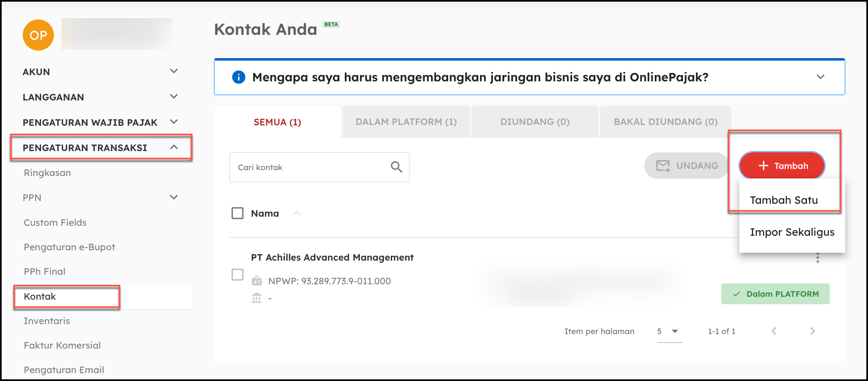Screen dimensions: 868x381
Task: Choose Tambah Satu menu option
Action: click(783, 200)
